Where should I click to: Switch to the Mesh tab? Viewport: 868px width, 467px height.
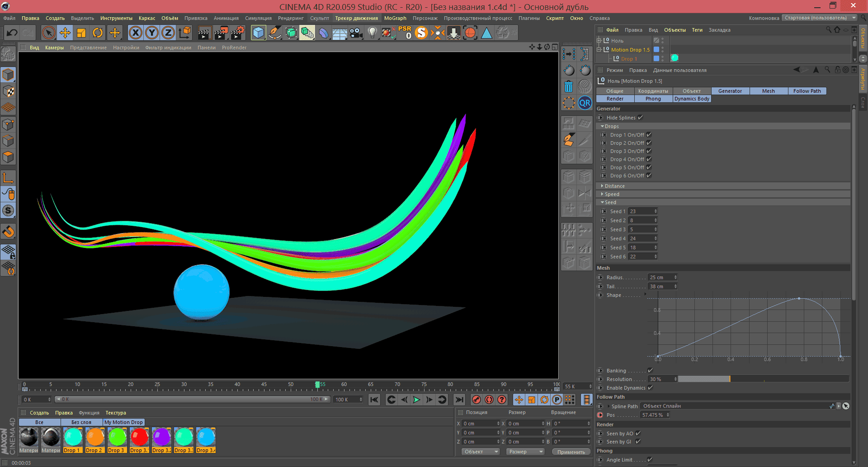click(x=769, y=91)
